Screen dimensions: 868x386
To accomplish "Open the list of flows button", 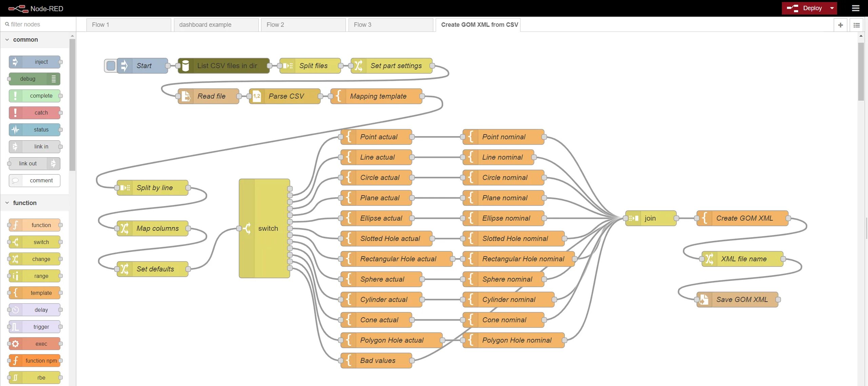I will coord(856,25).
